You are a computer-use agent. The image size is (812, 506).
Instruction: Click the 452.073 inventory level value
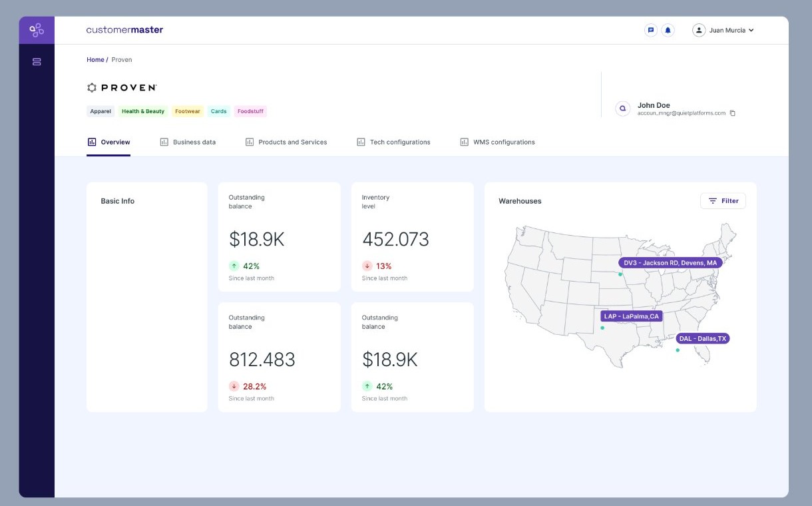(395, 240)
